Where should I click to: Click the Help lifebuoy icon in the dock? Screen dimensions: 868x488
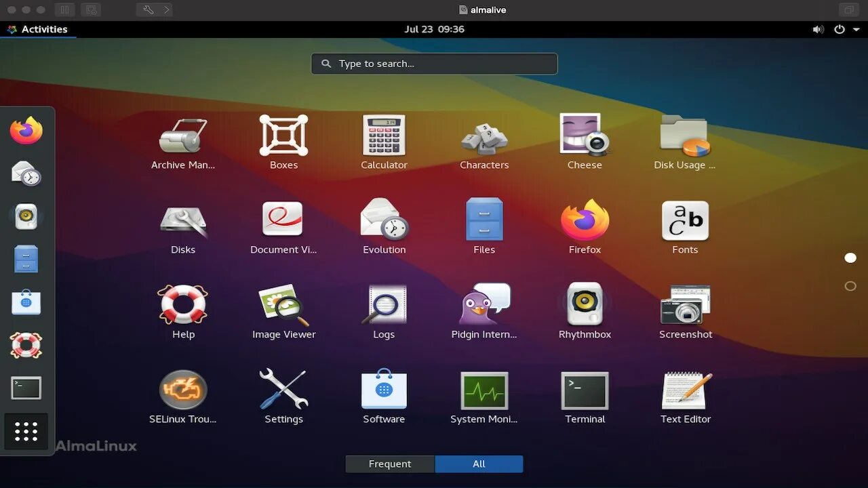26,345
